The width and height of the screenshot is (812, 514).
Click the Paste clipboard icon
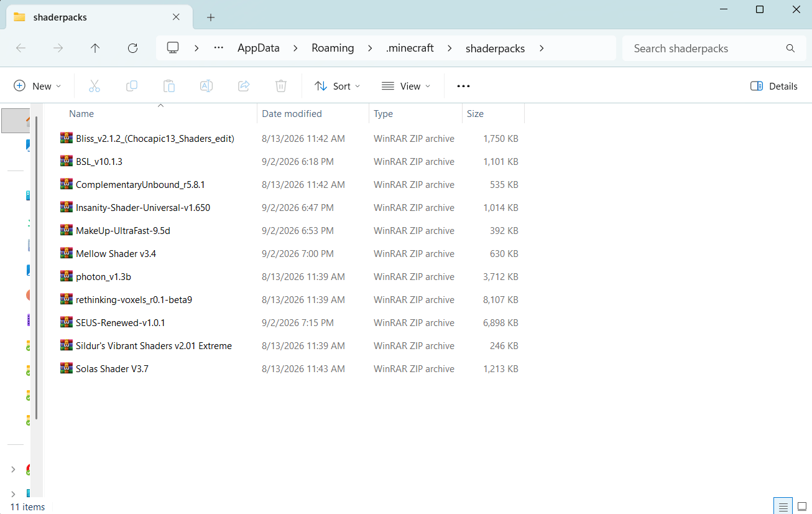click(x=169, y=86)
